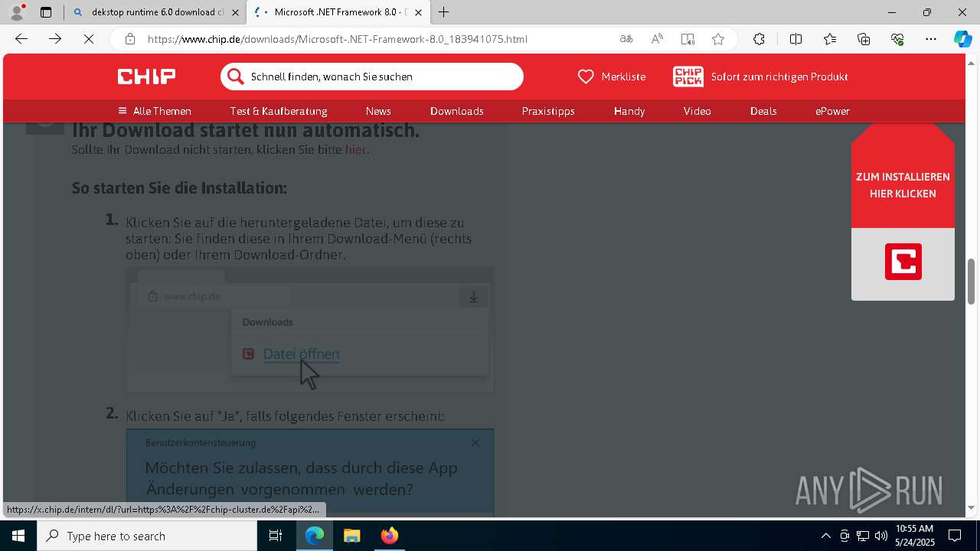Viewport: 980px width, 551px height.
Task: Open Microsoft Edge from taskbar
Action: coord(315,536)
